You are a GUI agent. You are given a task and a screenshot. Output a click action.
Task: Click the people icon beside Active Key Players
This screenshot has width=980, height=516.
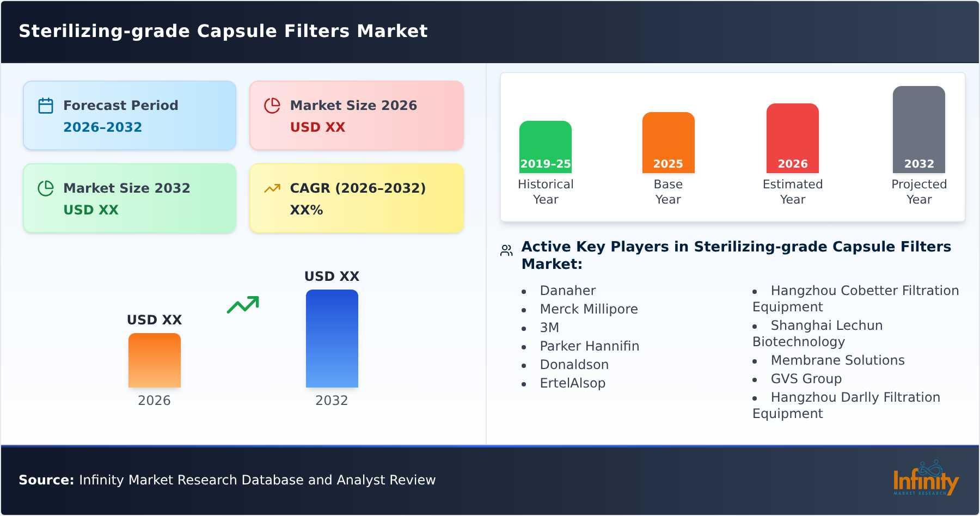pos(506,250)
